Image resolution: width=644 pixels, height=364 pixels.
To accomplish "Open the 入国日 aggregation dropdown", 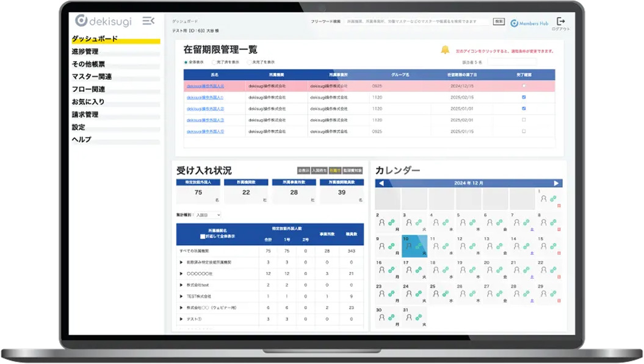I will [x=207, y=216].
